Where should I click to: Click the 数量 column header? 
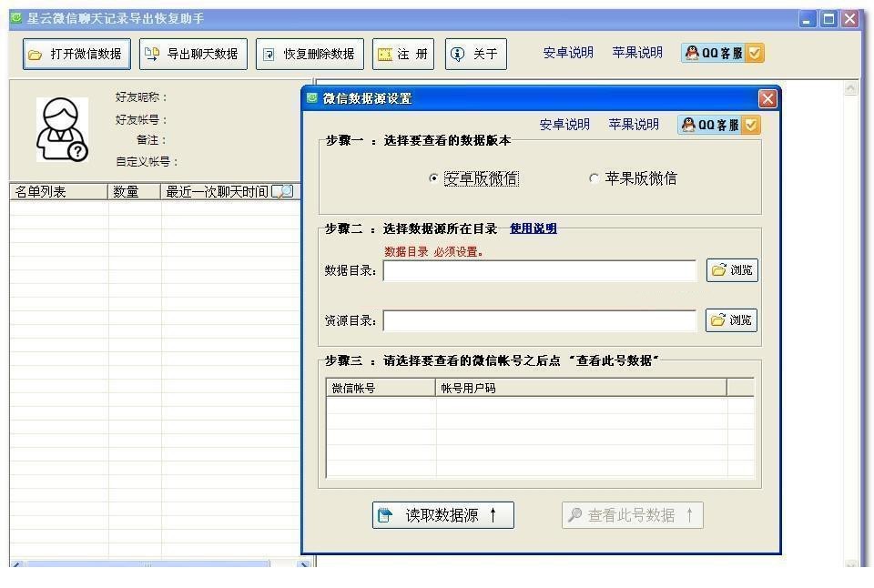(x=135, y=192)
